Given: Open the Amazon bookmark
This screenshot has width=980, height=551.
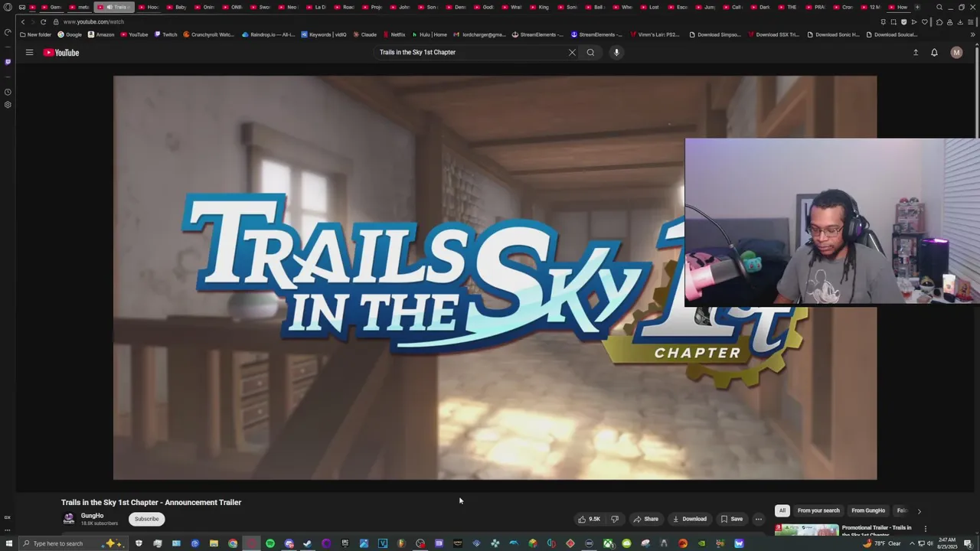Looking at the screenshot, I should click(x=101, y=34).
